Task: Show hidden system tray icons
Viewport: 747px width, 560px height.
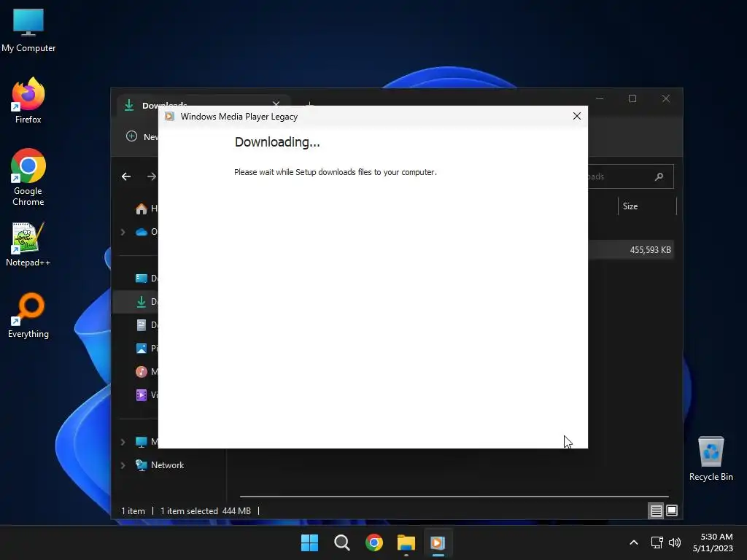Action: click(634, 542)
